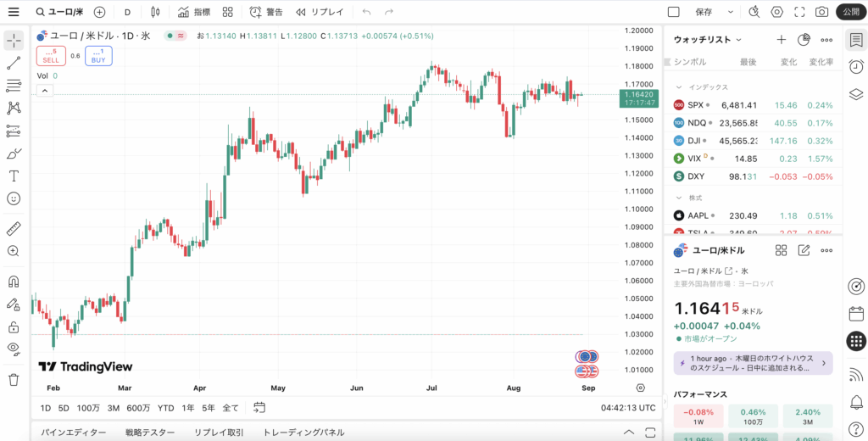Select the crosshair cursor tool
This screenshot has height=441, width=868.
click(x=14, y=41)
